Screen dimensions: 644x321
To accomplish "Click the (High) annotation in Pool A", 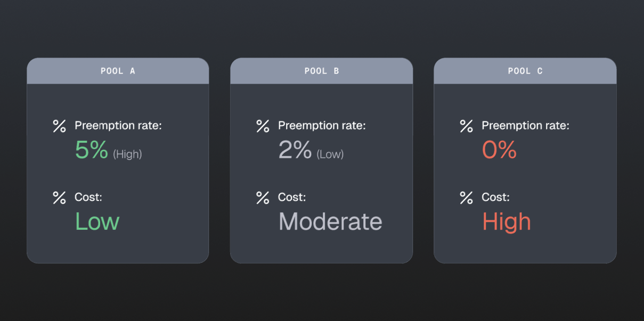I will coord(127,154).
